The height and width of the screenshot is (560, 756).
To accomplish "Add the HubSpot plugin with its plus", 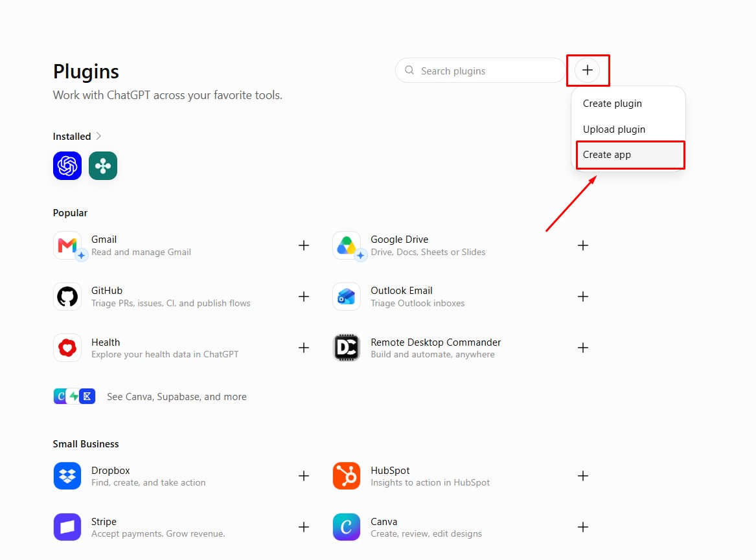I will coord(583,476).
